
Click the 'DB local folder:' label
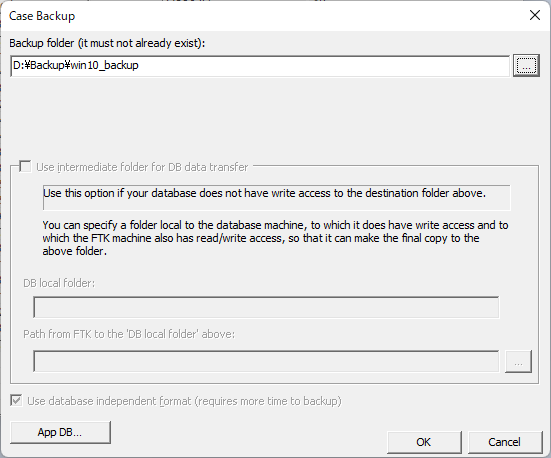coord(59,283)
